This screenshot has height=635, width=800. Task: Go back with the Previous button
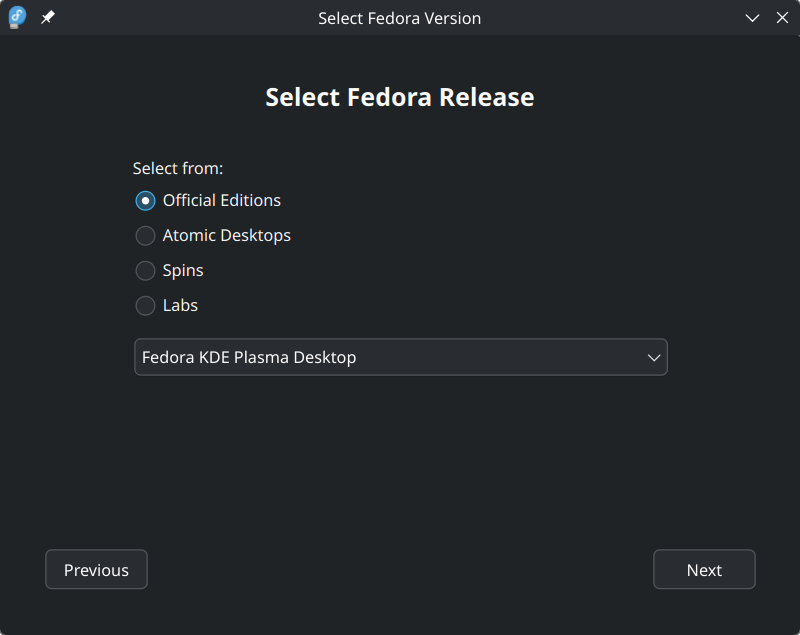96,569
